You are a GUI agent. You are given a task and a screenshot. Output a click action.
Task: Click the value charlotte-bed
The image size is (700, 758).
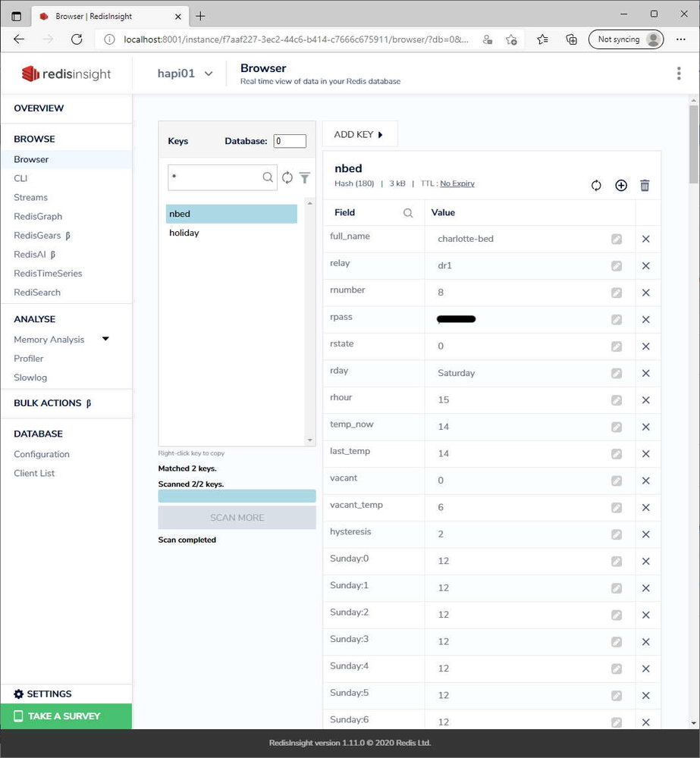tap(466, 239)
